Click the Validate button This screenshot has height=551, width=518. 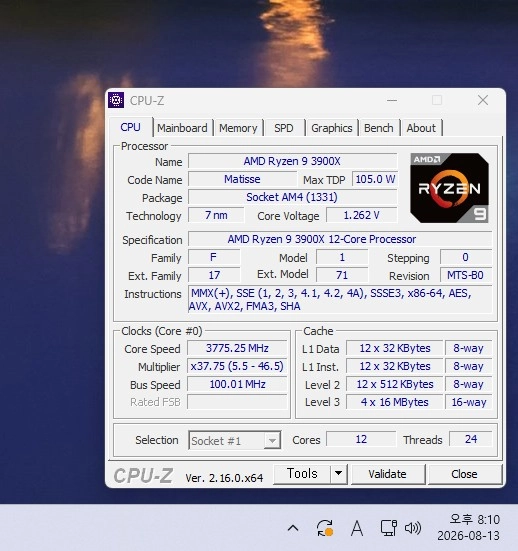click(x=388, y=474)
